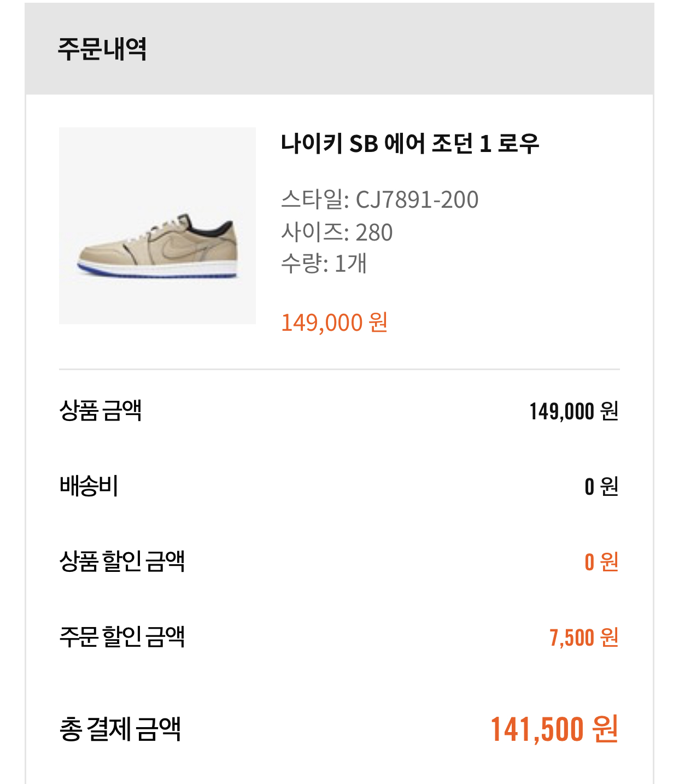Screen dimensions: 679x784
Task: Click the divider line below the product
Action: click(x=339, y=369)
